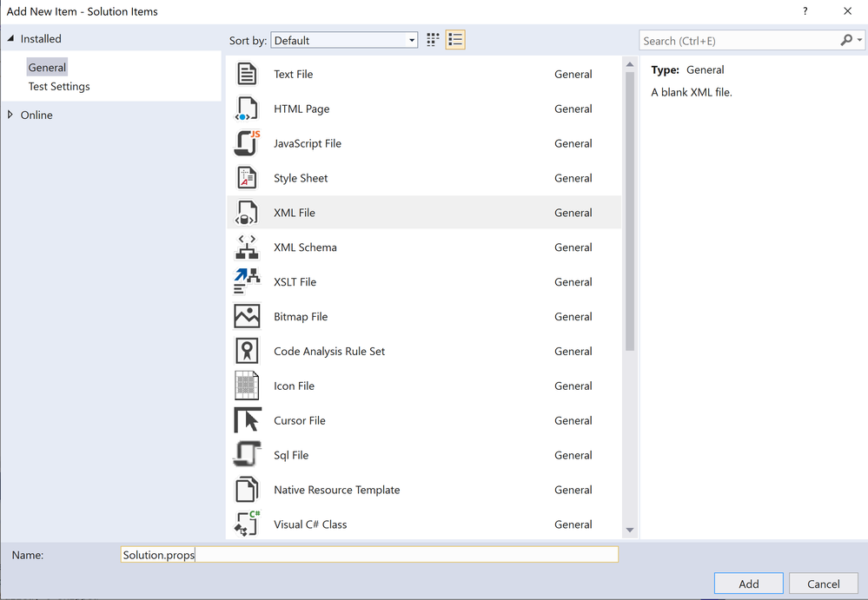This screenshot has width=868, height=600.
Task: Choose the HTML Page template icon
Action: pos(247,109)
